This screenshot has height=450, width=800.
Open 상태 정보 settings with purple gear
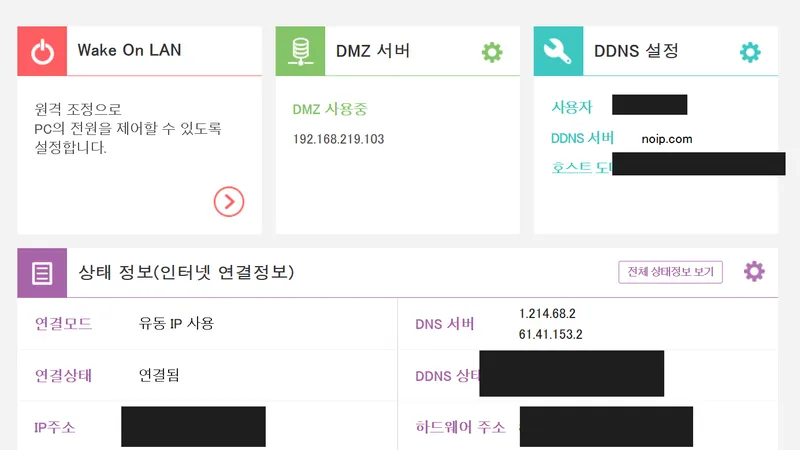(754, 271)
